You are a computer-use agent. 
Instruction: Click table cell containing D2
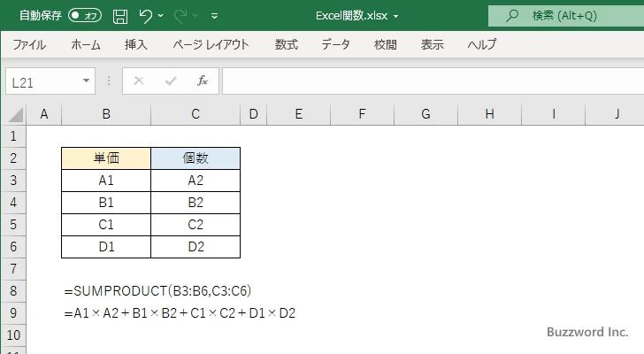(x=195, y=247)
